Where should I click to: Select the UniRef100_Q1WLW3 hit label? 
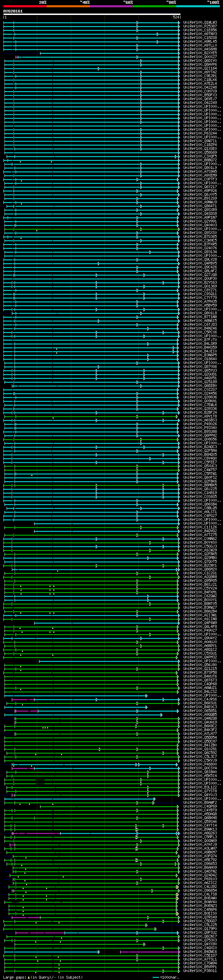200,23
